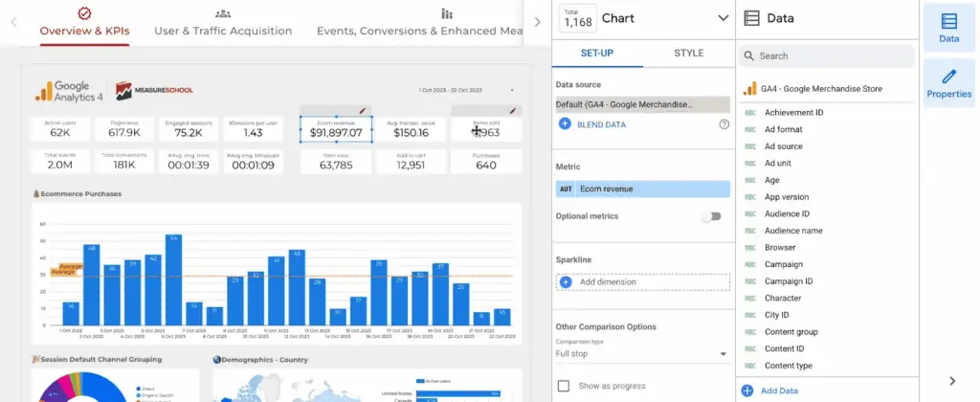Select the Purchases 640 scorecard

tap(485, 162)
